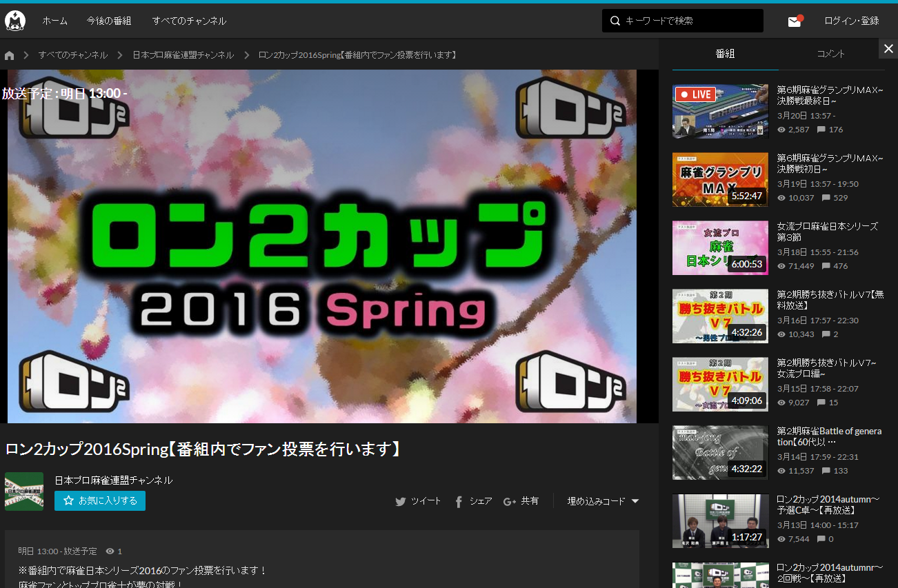Switch to the コメント tab
This screenshot has height=588, width=898.
831,54
